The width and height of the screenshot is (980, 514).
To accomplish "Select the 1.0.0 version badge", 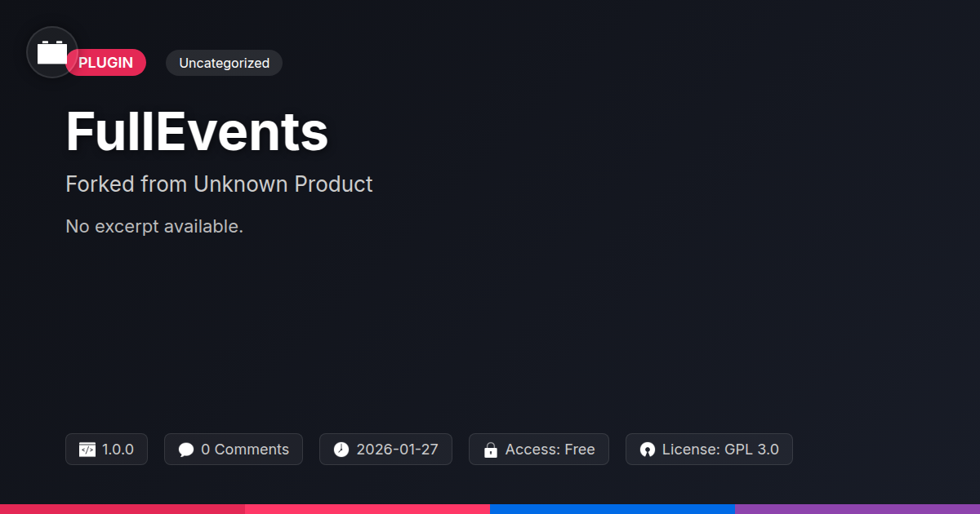I will [106, 450].
